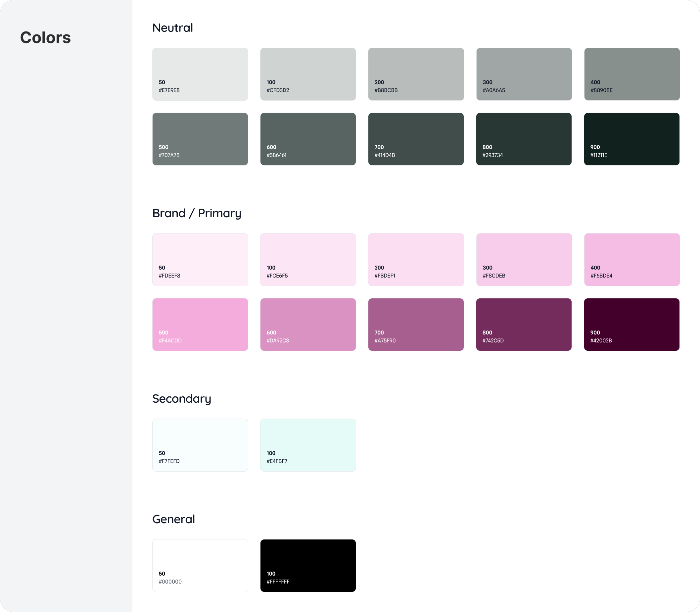Viewport: 700px width, 612px height.
Task: Choose Brand Primary 400 #F6BDE4 swatch
Action: tap(632, 259)
